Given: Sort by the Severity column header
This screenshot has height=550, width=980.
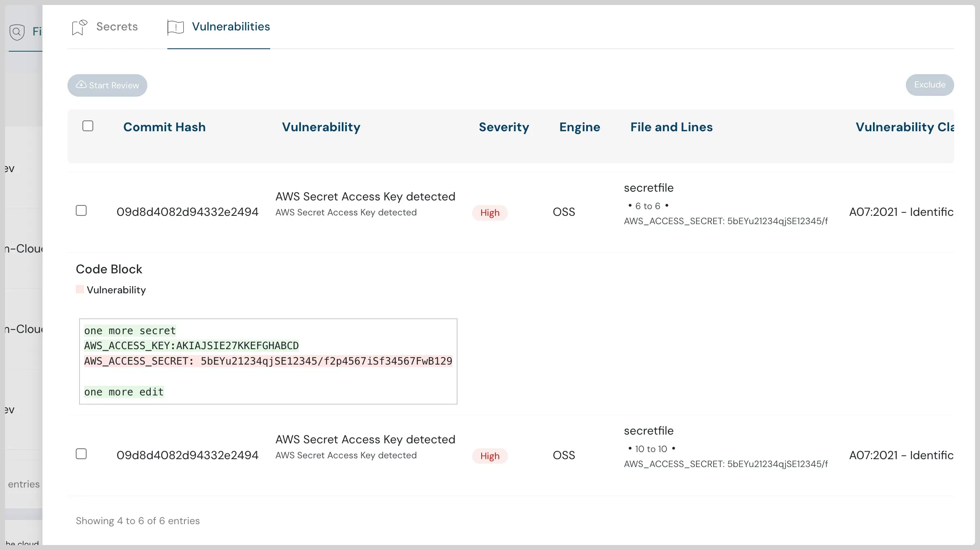Looking at the screenshot, I should (x=503, y=127).
